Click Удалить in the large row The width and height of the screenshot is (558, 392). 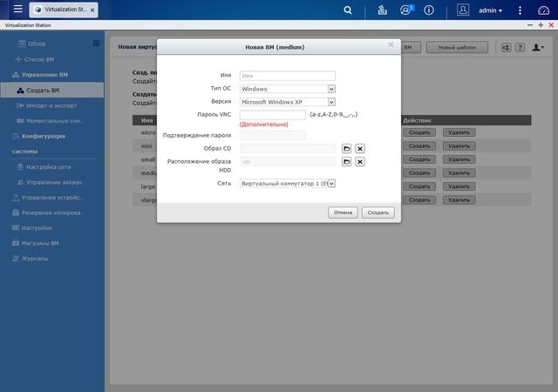[459, 186]
